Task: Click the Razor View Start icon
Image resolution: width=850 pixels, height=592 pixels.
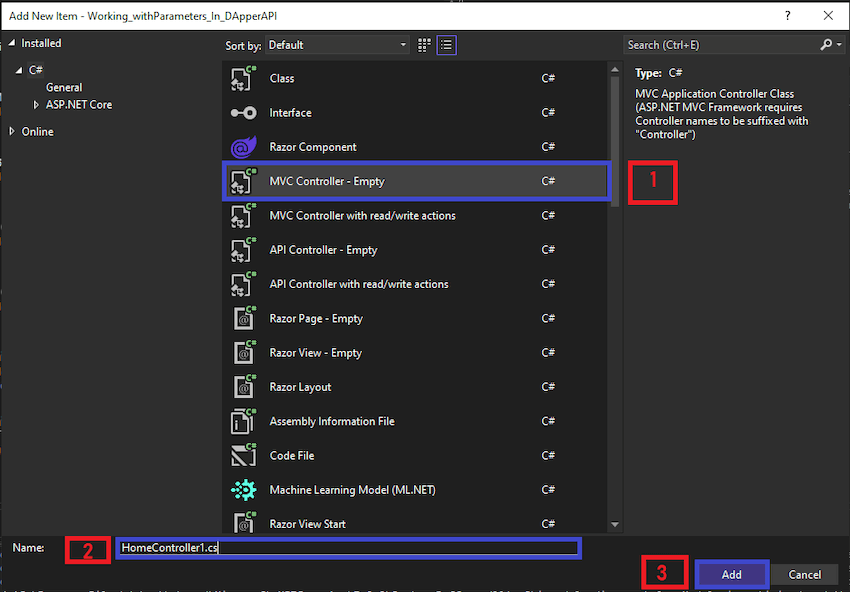Action: 244,523
